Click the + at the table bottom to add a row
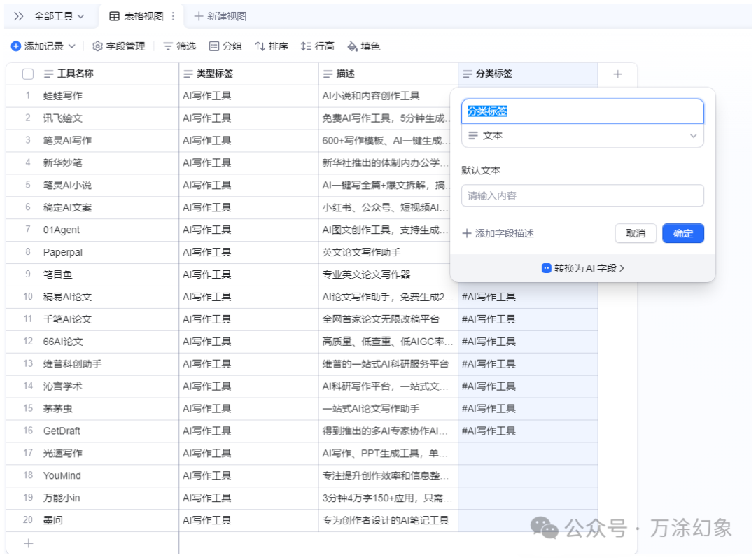 pos(27,543)
